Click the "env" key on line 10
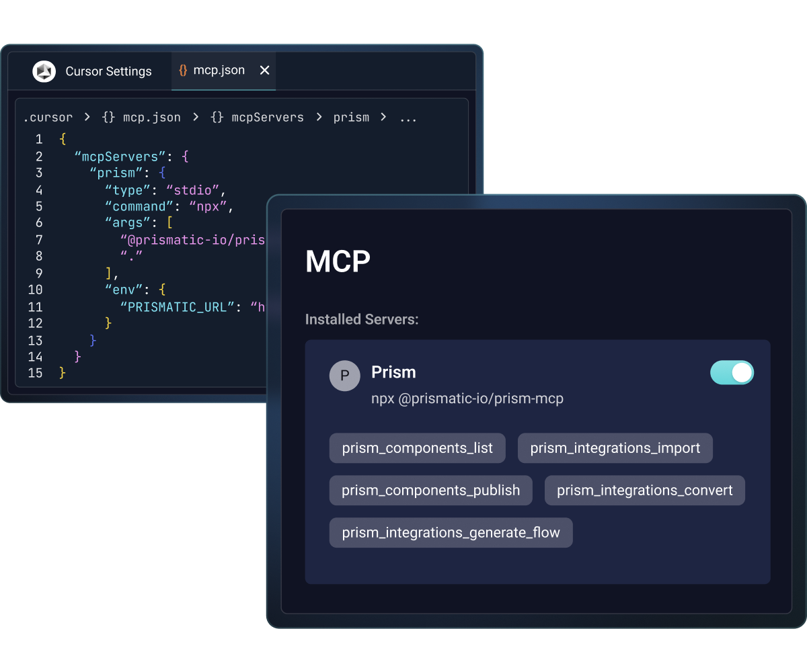Viewport: 807px width, 672px height. point(124,290)
